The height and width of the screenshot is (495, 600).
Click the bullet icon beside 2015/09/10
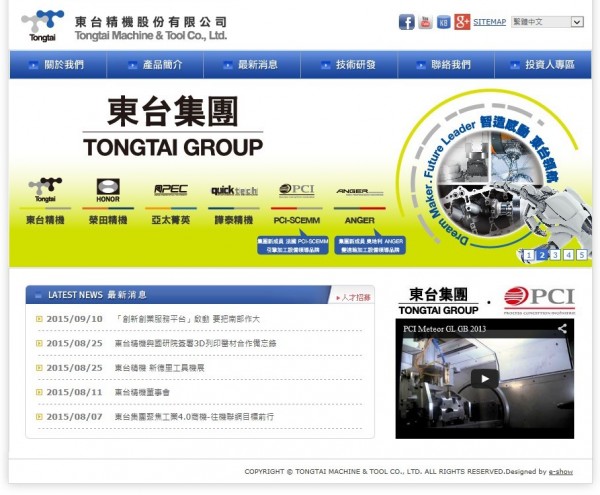tap(39, 319)
